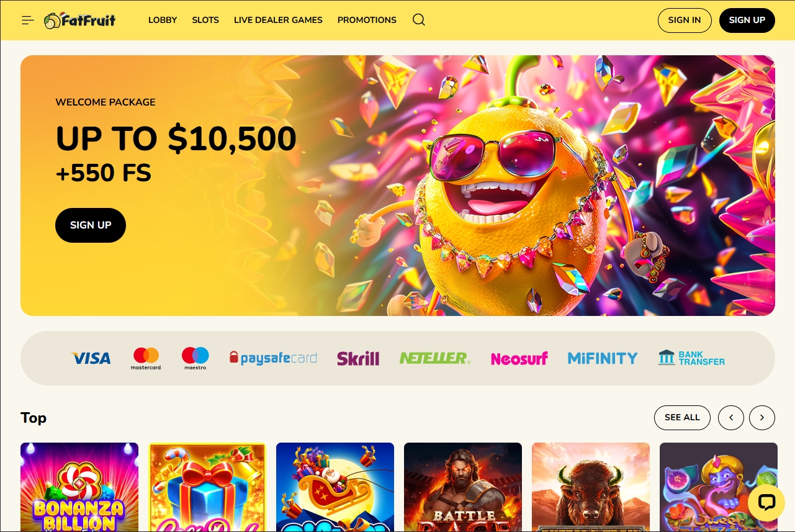Click the Bank Transfer icon
Viewport: 795px width, 532px height.
pyautogui.click(x=691, y=358)
